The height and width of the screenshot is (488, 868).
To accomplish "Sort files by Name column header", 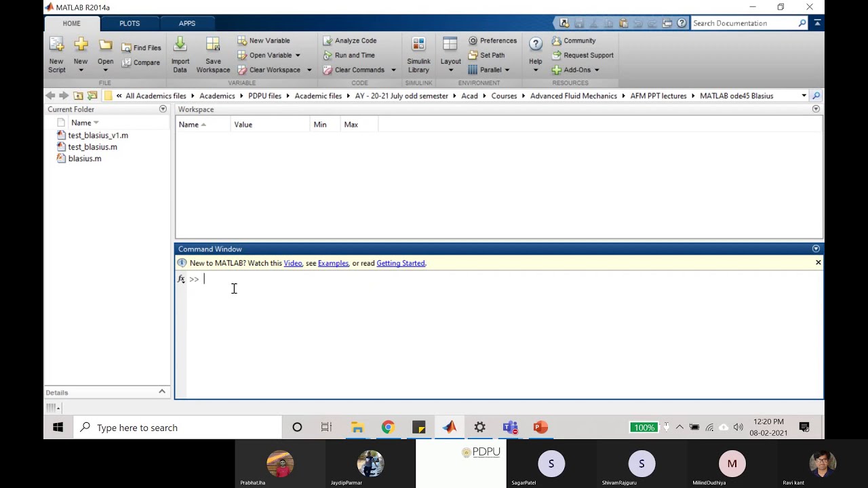I will pyautogui.click(x=85, y=123).
